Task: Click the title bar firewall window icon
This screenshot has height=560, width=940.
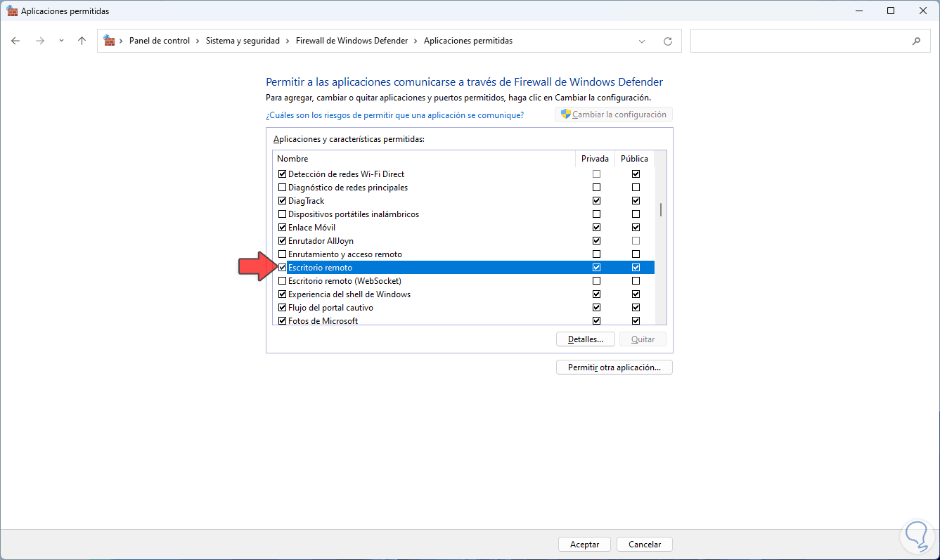Action: pos(12,11)
